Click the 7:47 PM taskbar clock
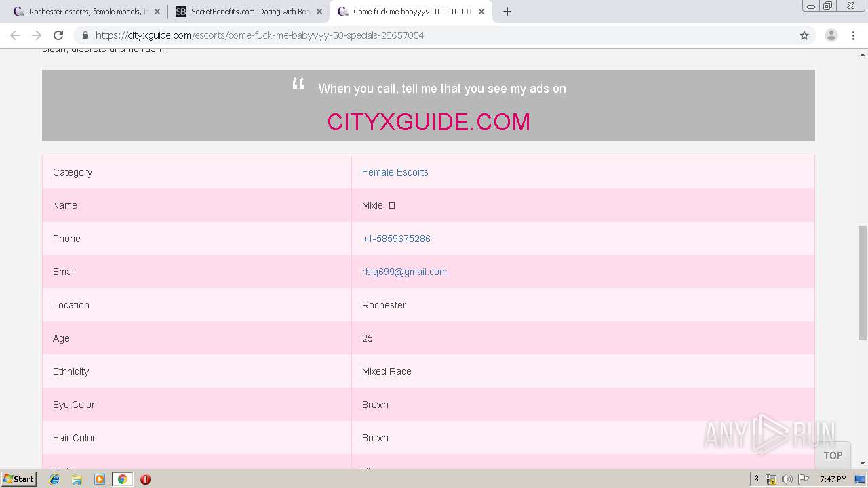Image resolution: width=868 pixels, height=488 pixels. [833, 479]
